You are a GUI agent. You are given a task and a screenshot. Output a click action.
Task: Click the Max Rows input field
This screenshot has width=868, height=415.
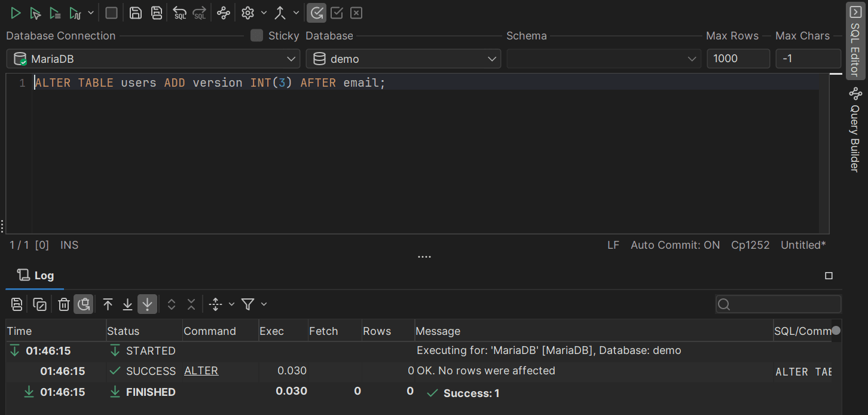[738, 59]
